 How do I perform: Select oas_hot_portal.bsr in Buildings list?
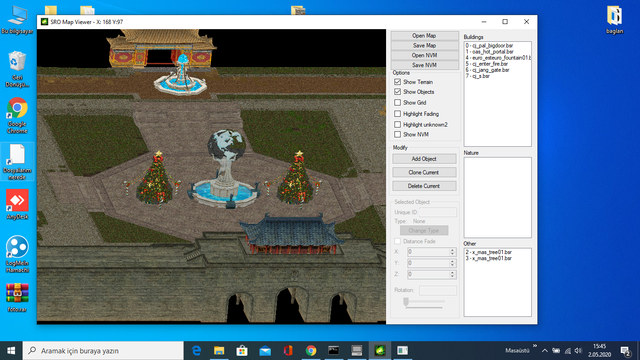(490, 52)
